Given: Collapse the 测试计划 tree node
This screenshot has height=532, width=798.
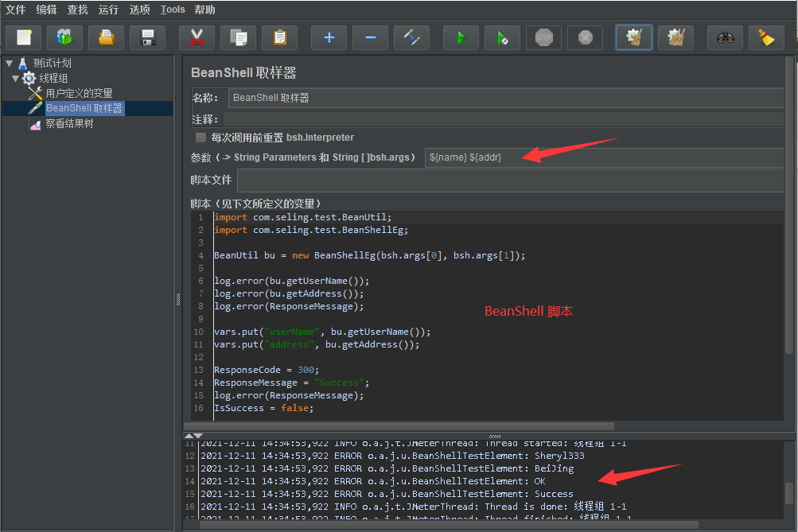Looking at the screenshot, I should [x=9, y=62].
